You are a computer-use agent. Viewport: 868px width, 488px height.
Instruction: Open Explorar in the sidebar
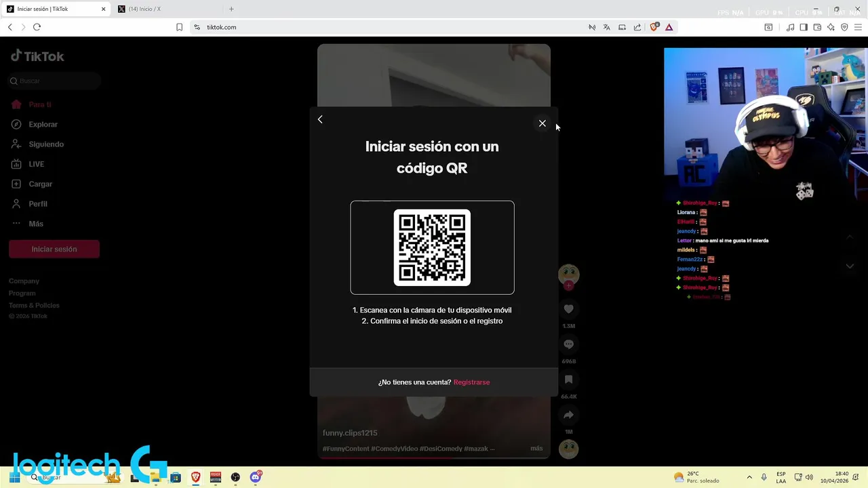click(x=43, y=125)
